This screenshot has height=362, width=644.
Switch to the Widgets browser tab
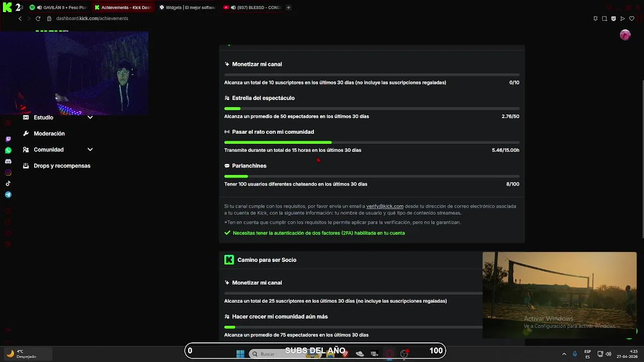point(187,8)
